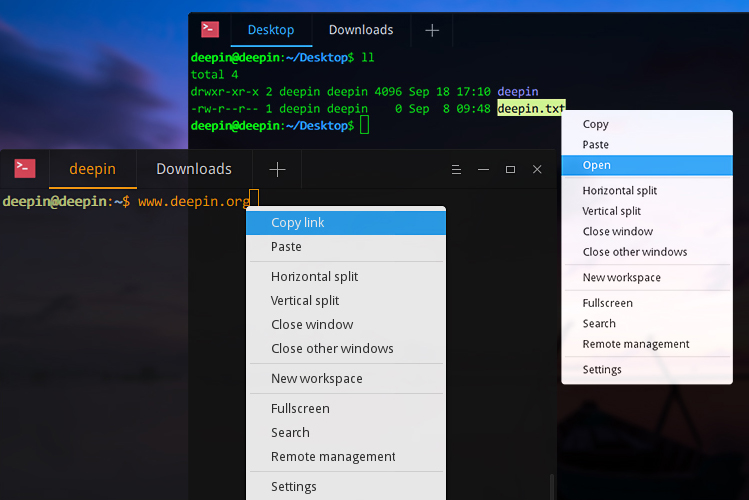Select Settings in left context menu
This screenshot has height=500, width=749.
[x=346, y=487]
